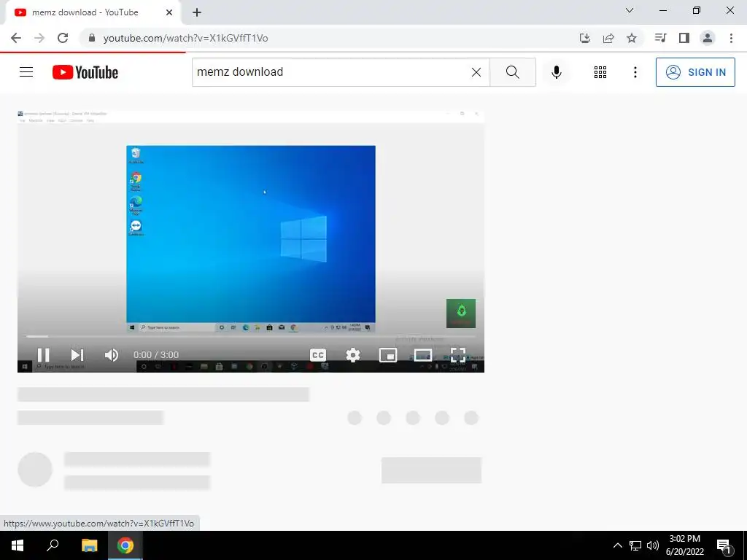This screenshot has height=560, width=747.
Task: Close the YouTube tab
Action: 169,12
